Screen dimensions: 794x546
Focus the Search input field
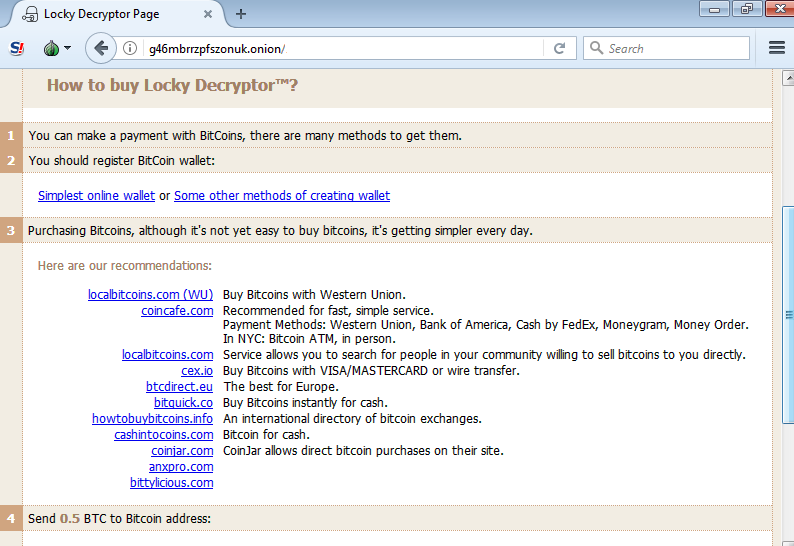(x=675, y=48)
